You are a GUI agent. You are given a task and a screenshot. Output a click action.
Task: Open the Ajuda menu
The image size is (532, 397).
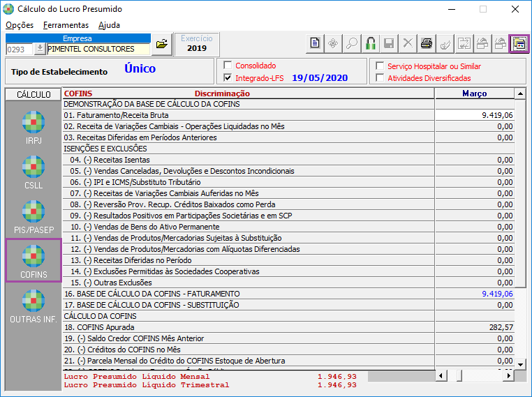pyautogui.click(x=109, y=25)
